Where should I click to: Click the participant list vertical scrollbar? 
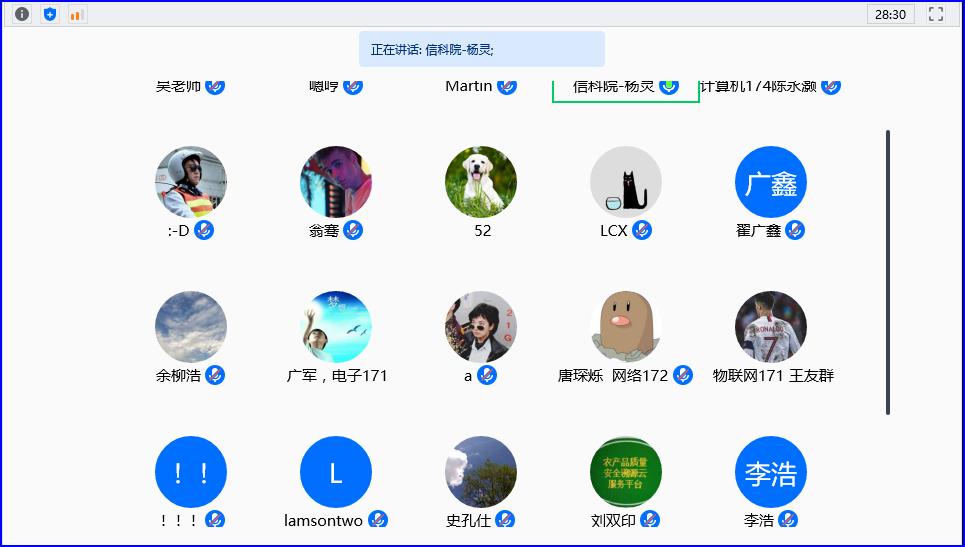click(888, 271)
